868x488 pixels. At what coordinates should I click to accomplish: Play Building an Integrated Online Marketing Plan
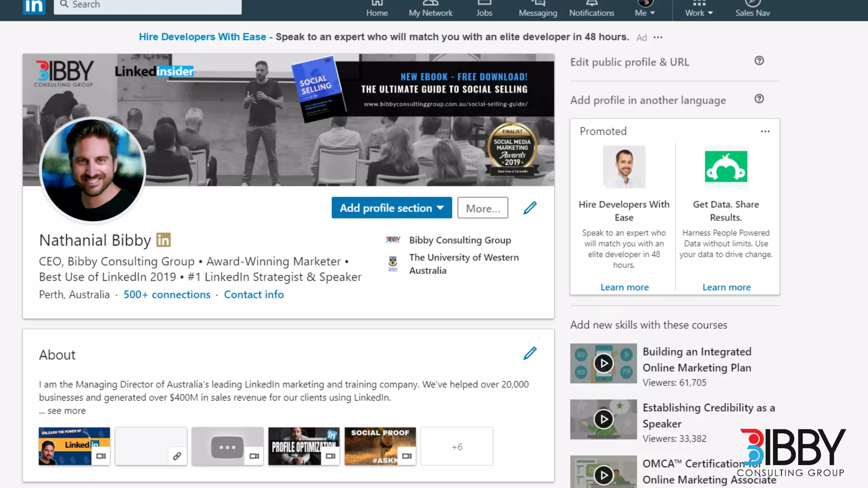tap(604, 363)
